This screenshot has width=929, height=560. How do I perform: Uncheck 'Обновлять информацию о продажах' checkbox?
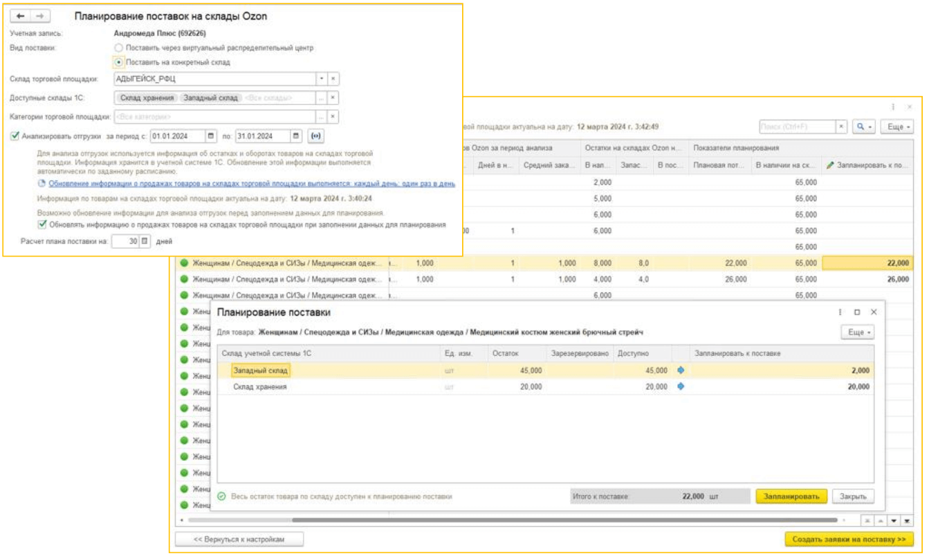click(43, 225)
